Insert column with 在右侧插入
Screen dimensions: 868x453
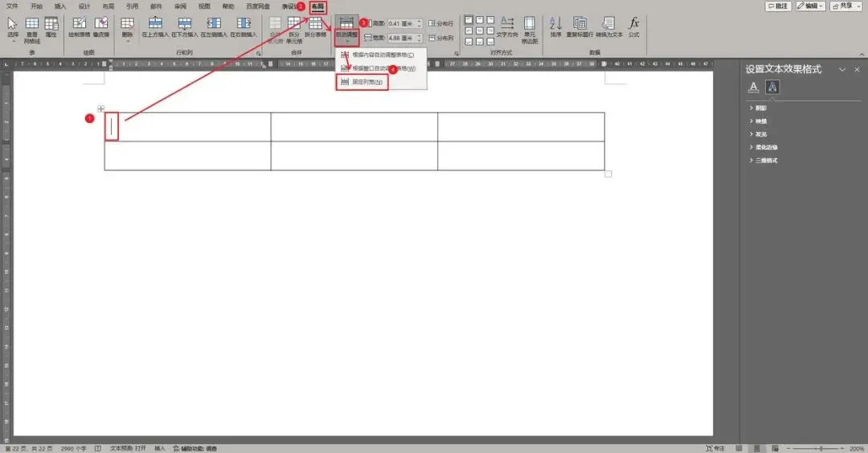[x=244, y=27]
